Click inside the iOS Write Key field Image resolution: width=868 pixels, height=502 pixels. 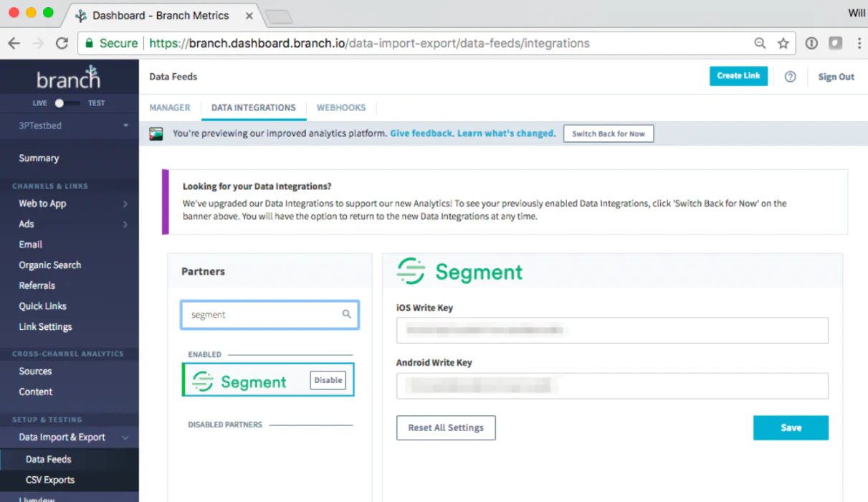(x=612, y=330)
